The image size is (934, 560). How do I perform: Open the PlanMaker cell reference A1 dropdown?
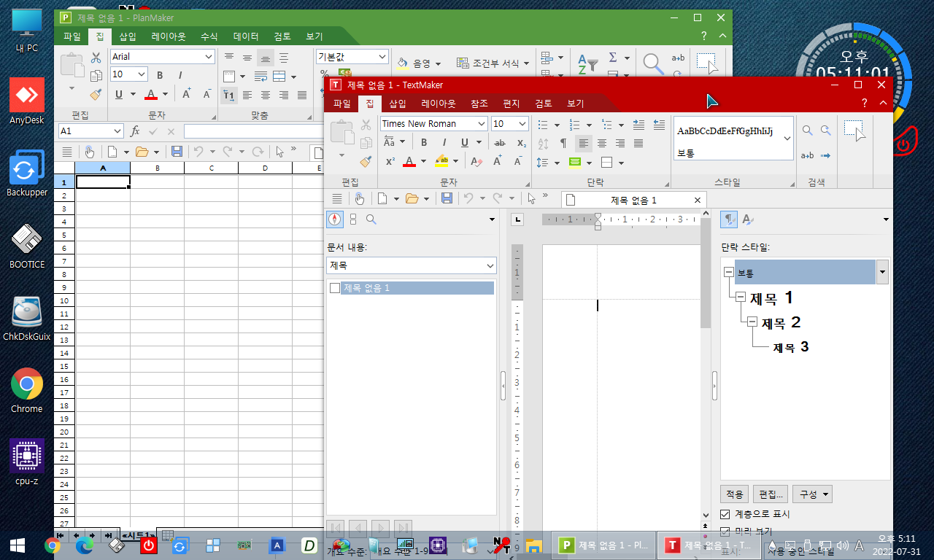[x=117, y=131]
